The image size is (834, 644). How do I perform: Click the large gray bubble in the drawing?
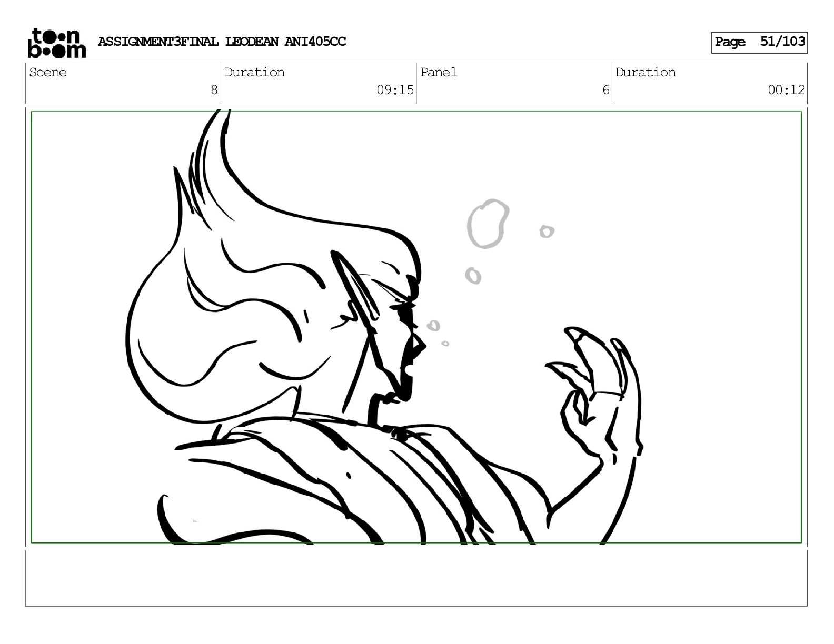pos(488,224)
